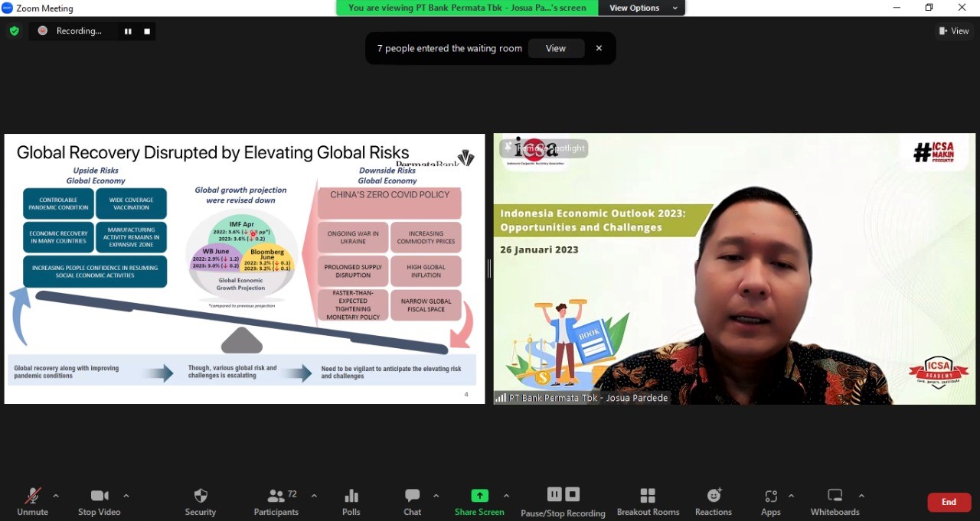Open Breakout Rooms
Viewport: 980px width, 521px height.
648,501
